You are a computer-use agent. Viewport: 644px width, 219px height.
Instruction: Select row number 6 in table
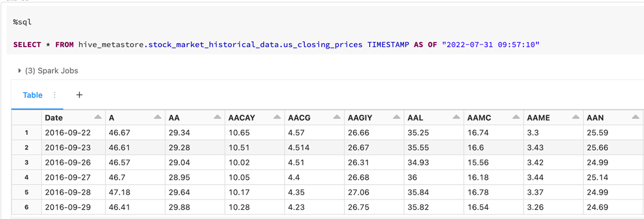(x=26, y=206)
